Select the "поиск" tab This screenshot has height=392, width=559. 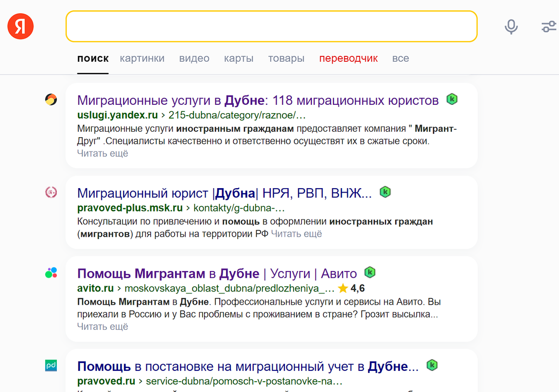[93, 58]
